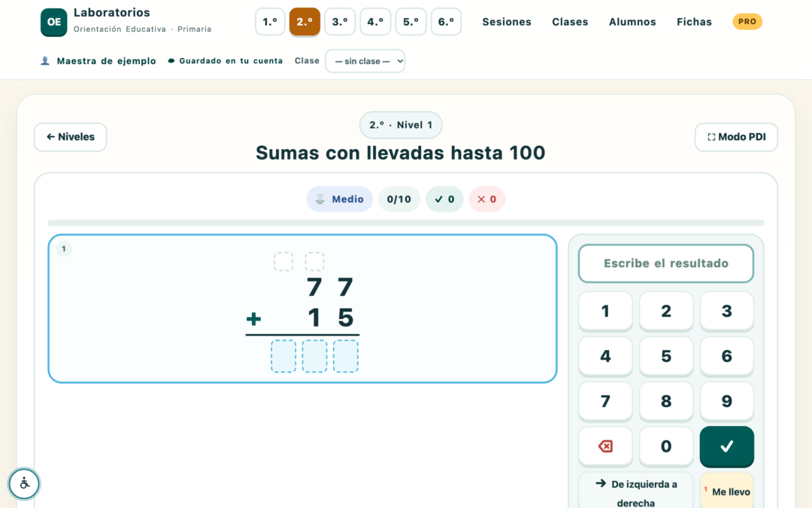Tap number 1 on keypad
The width and height of the screenshot is (812, 508).
point(605,311)
